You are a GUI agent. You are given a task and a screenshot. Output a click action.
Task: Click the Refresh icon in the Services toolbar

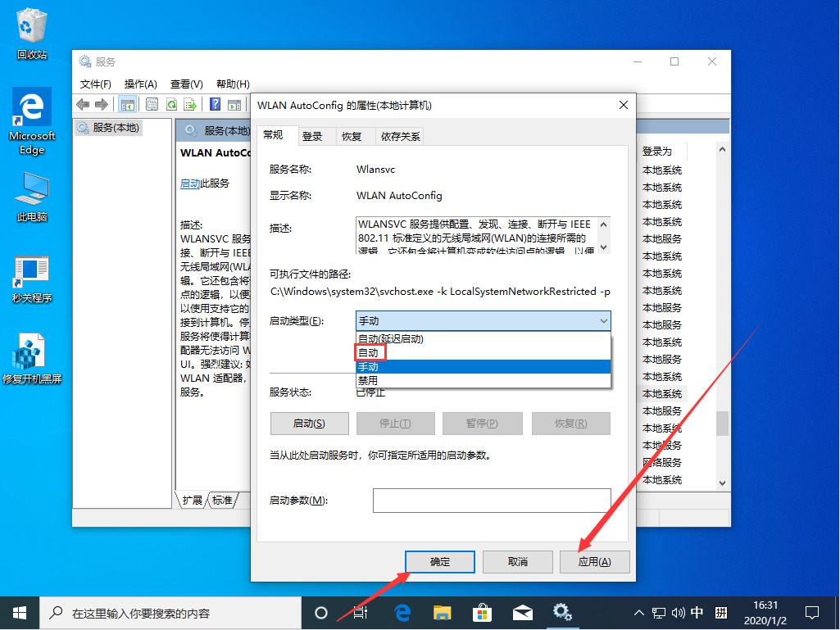pos(170,104)
